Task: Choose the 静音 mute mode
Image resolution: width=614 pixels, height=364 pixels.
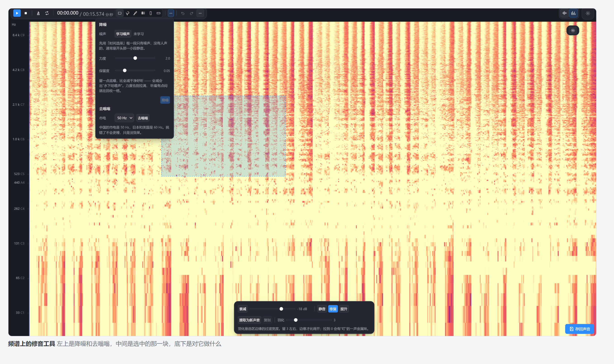Action: (322, 309)
